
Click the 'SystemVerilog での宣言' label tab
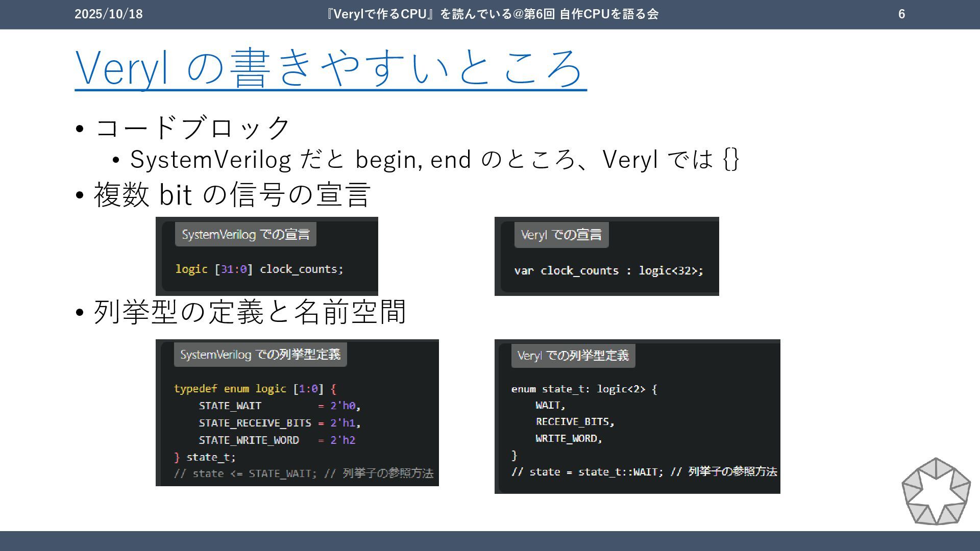coord(246,234)
